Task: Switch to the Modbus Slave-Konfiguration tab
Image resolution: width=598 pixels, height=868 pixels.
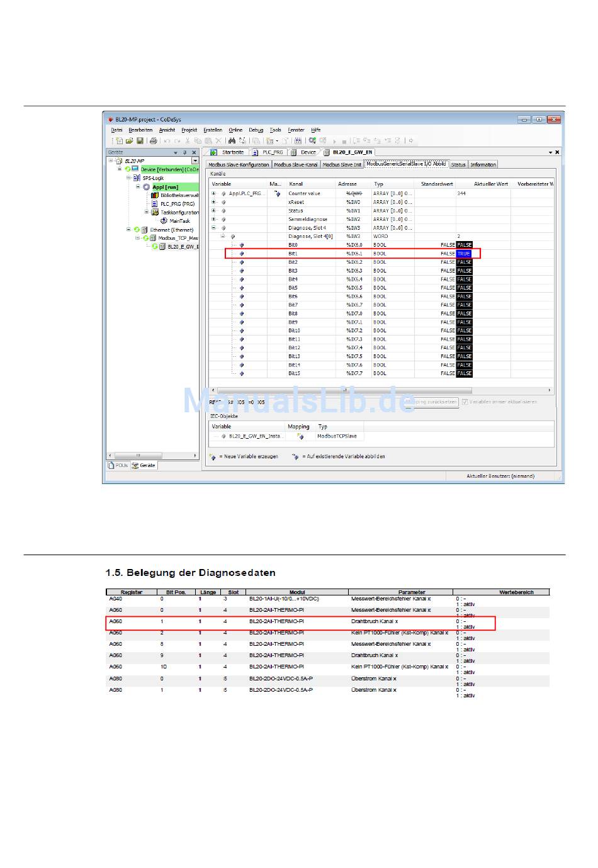Action: (239, 165)
